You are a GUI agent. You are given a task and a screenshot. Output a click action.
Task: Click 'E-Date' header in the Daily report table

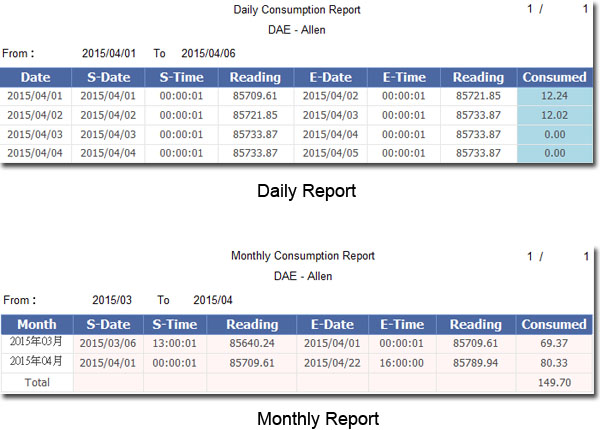(331, 77)
